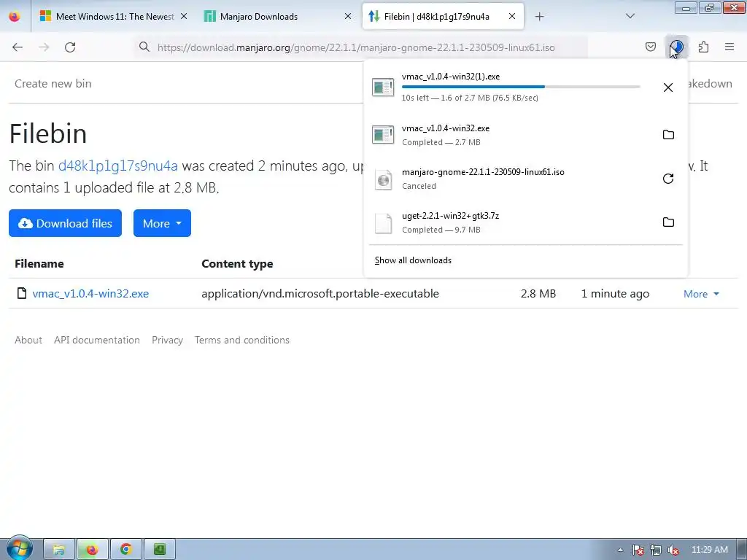Viewport: 747px width, 560px height.
Task: Reload the current page
Action: tap(70, 47)
